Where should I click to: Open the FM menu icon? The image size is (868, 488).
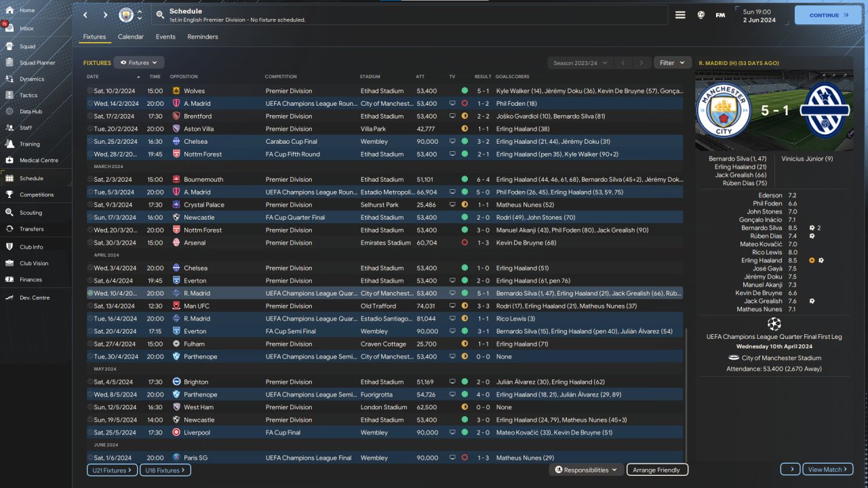[720, 15]
